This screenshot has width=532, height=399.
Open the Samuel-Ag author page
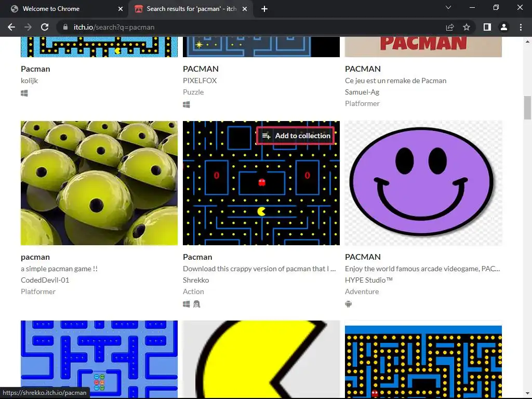click(362, 92)
